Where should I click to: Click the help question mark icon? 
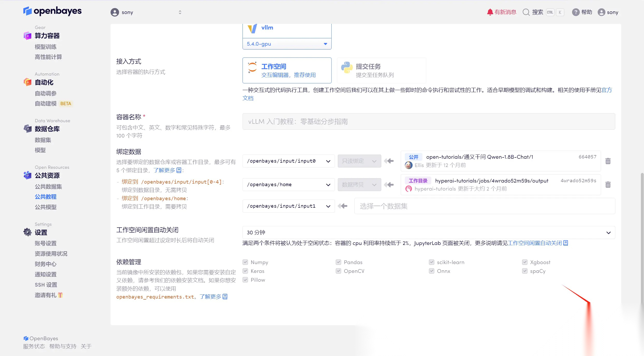(x=575, y=12)
